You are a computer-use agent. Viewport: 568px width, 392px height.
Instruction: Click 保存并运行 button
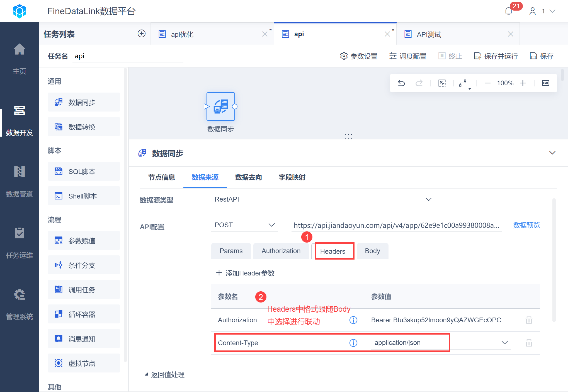pos(496,56)
